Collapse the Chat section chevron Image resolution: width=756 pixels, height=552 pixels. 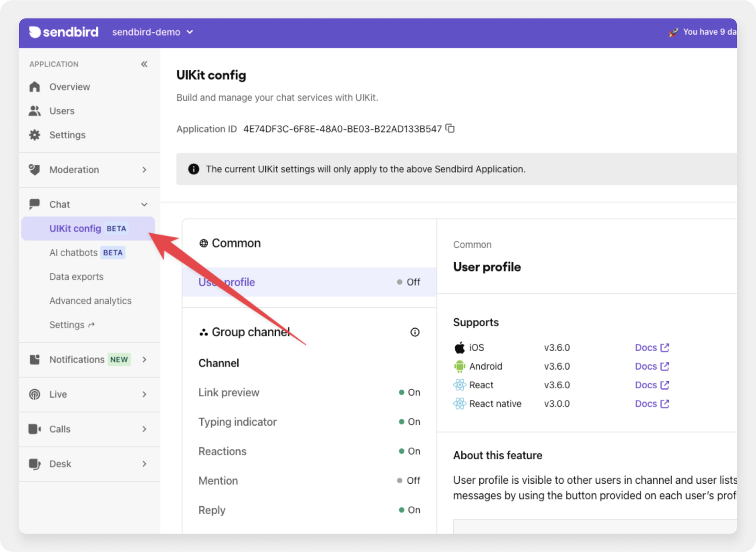coord(144,205)
